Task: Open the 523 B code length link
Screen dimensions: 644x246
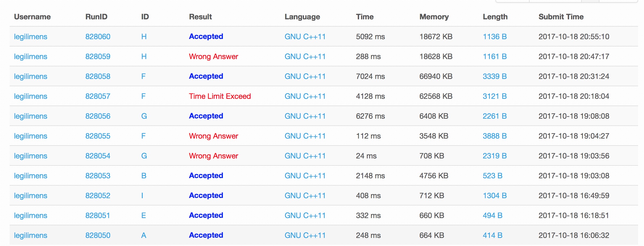Action: 492,176
